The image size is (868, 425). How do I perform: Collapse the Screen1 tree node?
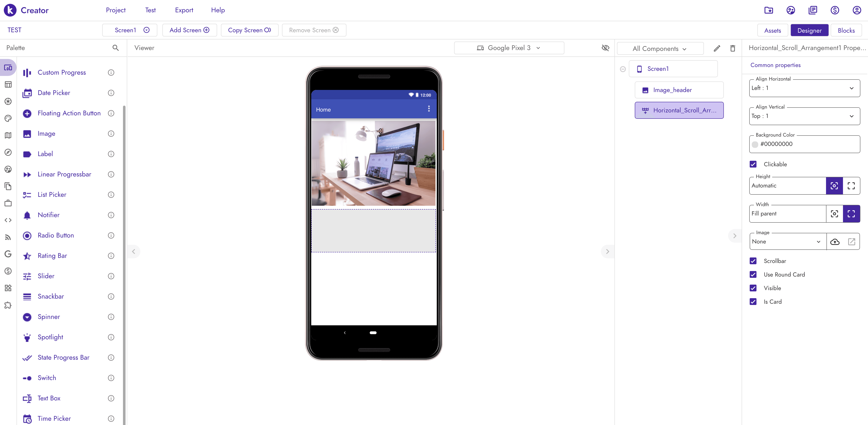[x=623, y=69]
